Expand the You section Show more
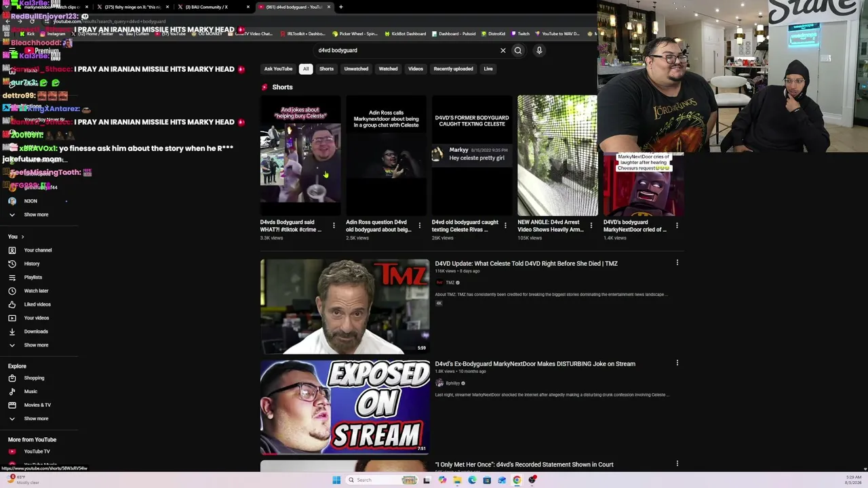868x488 pixels. pos(36,345)
